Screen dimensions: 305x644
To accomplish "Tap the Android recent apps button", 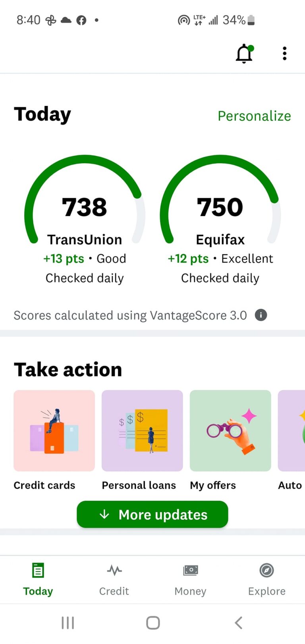I will coord(68,623).
